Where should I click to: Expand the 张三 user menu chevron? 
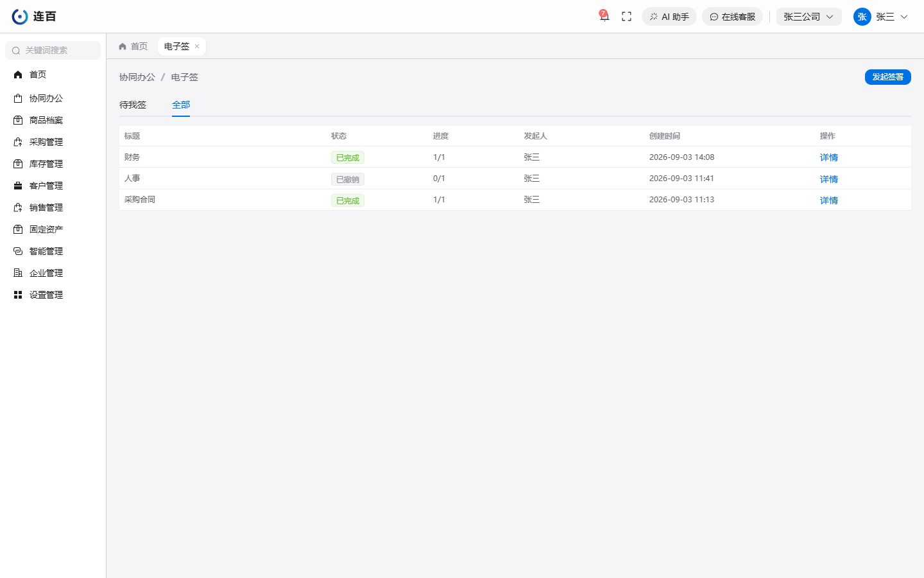904,17
